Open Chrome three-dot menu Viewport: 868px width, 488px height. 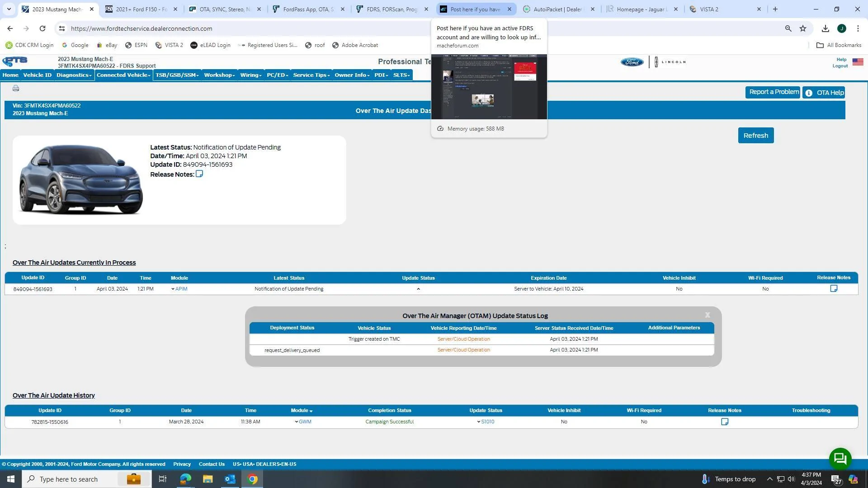coord(858,28)
